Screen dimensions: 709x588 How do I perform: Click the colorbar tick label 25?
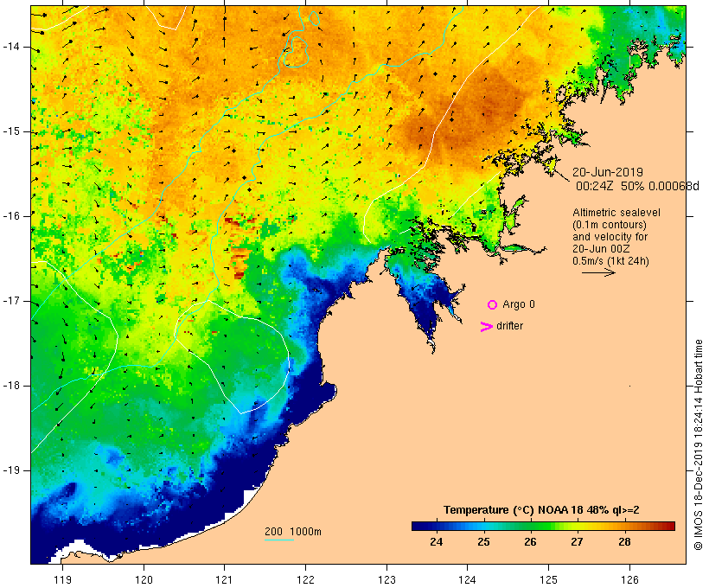[x=483, y=542]
